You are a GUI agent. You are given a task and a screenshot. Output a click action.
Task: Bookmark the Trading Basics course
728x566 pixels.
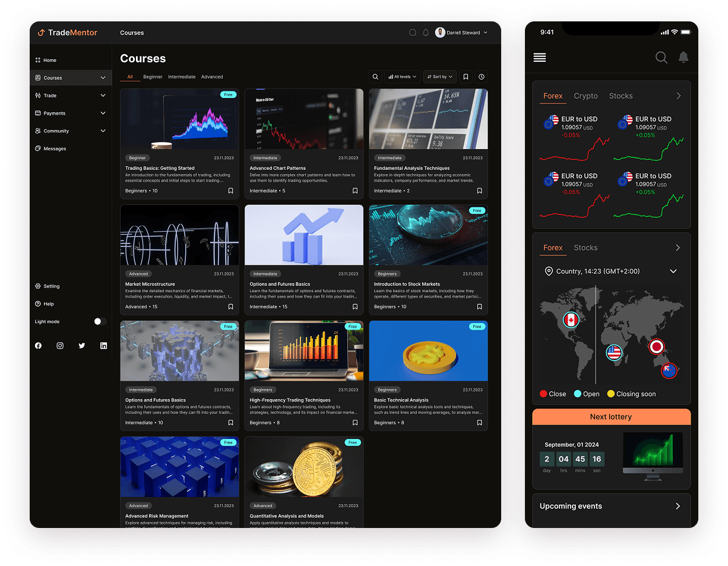tap(230, 191)
